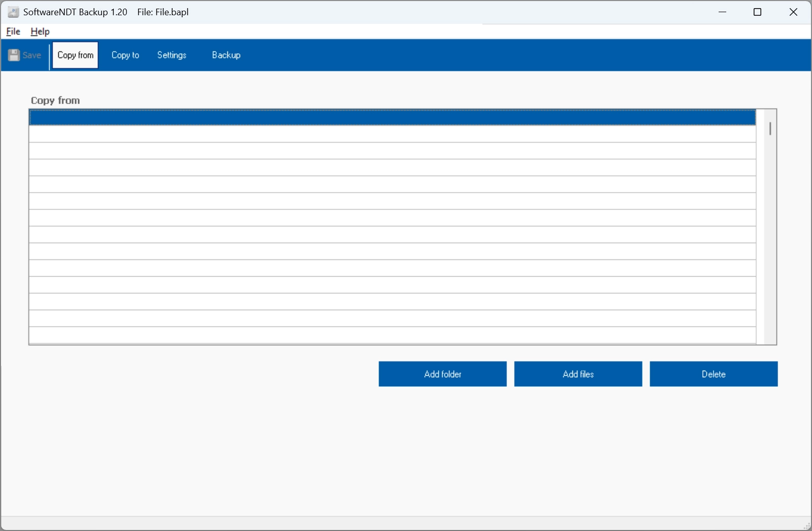Maximize the SoftwareNDT Backup window
Screen dimensions: 812x531
[757, 12]
